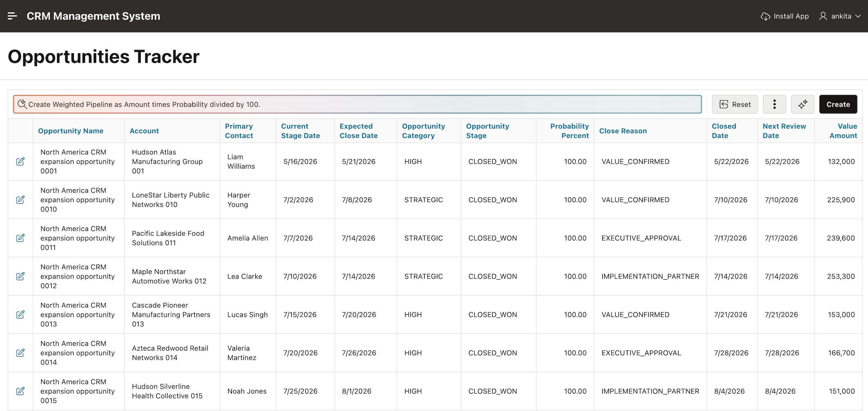
Task: Click the Reset button
Action: tap(735, 104)
